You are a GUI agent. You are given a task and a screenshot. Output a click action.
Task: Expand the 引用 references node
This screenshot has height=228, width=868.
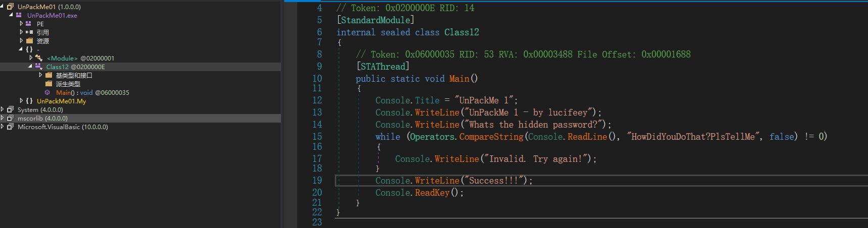tap(21, 32)
